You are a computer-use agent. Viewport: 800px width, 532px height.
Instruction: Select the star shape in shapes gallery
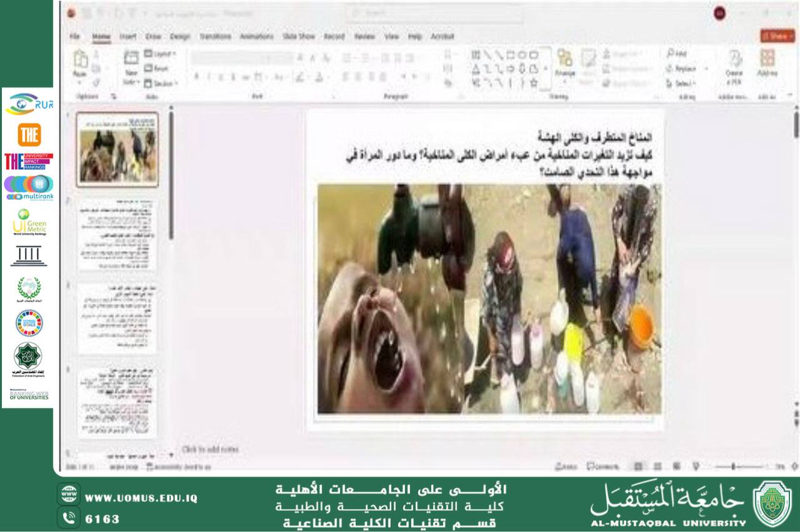[x=533, y=82]
